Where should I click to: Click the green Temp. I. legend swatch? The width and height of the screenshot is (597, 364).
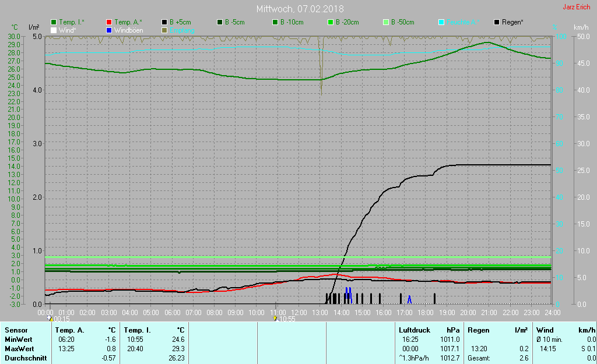click(x=54, y=22)
